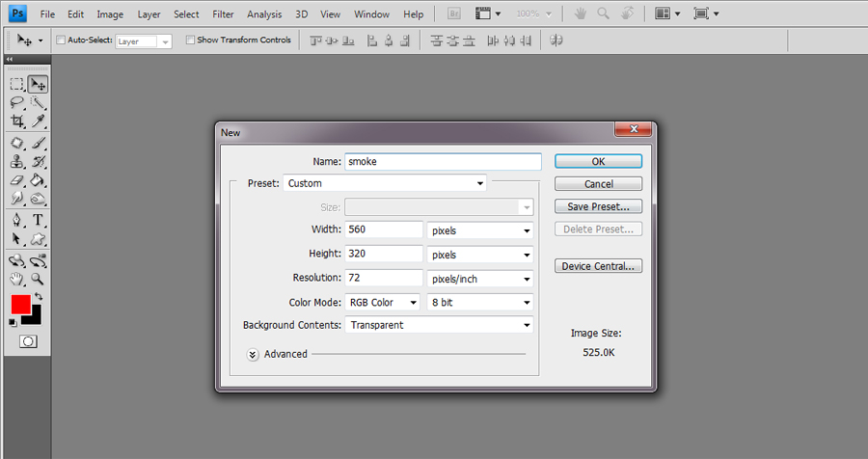This screenshot has width=868, height=459.
Task: Select the Zoom tool in tools panel
Action: 38,279
